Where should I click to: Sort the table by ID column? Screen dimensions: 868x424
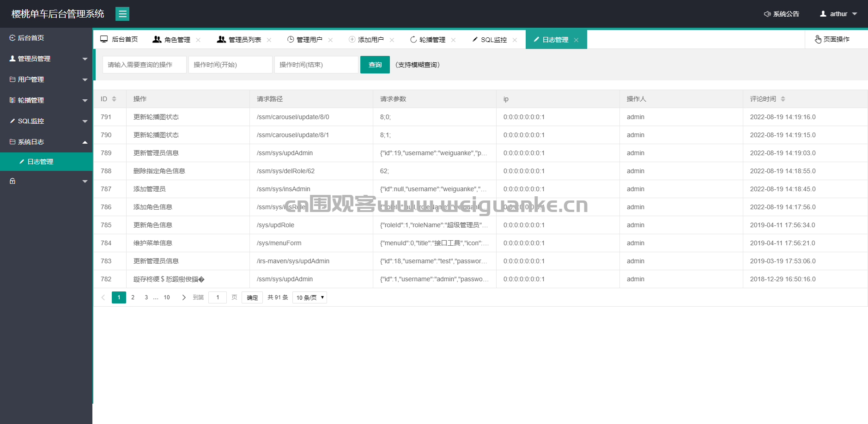coord(114,99)
